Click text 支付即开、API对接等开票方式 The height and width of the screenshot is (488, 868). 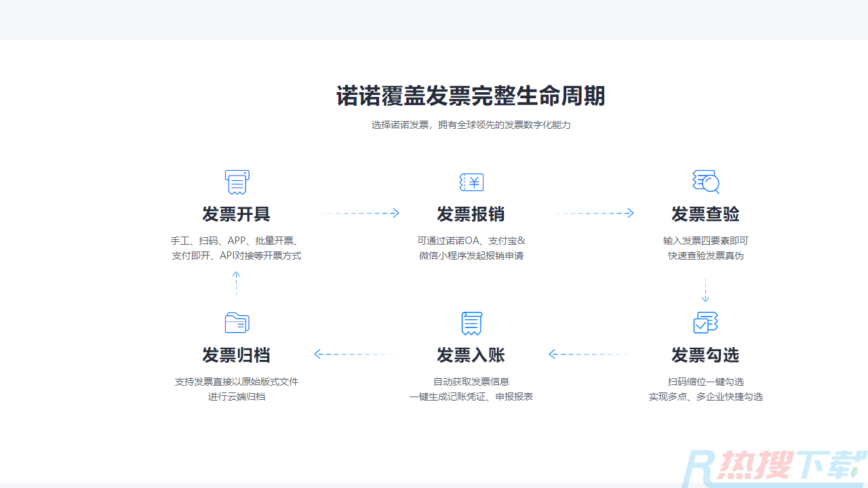pyautogui.click(x=237, y=256)
